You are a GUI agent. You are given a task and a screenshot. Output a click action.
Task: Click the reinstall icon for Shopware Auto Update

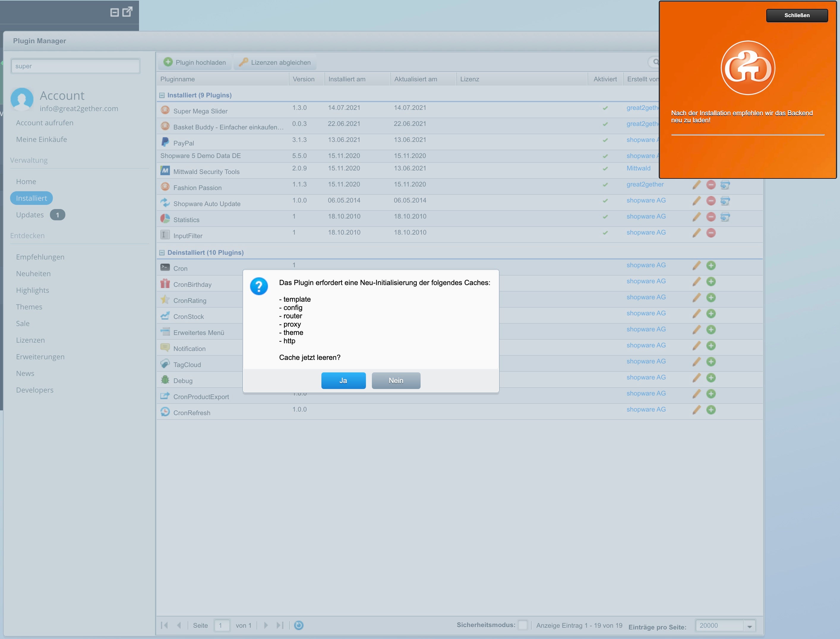pyautogui.click(x=725, y=201)
